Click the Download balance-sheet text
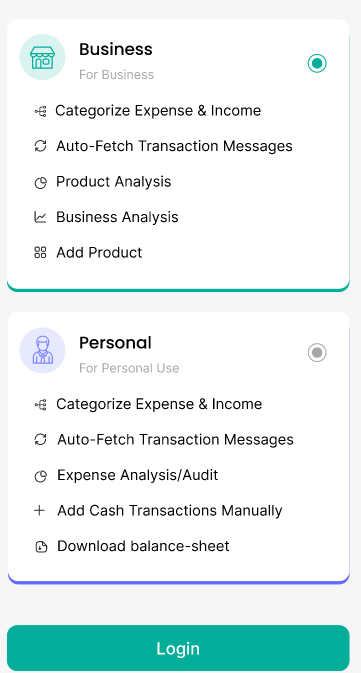 143,546
